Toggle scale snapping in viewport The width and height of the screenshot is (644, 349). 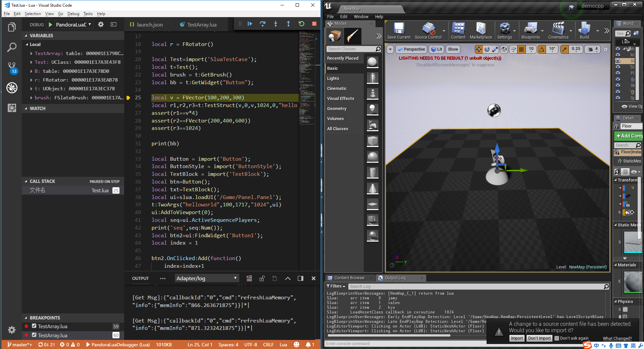pos(565,49)
